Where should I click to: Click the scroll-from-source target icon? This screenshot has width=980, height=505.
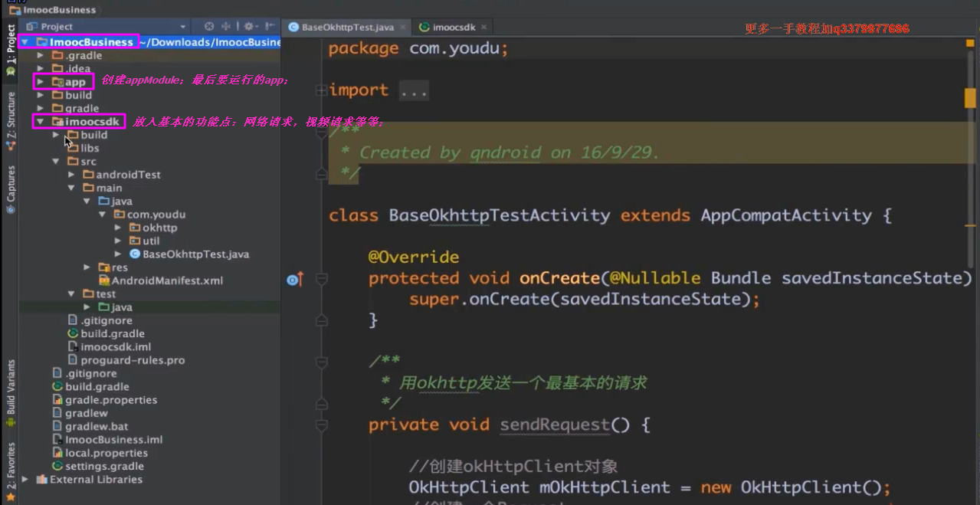[x=209, y=27]
